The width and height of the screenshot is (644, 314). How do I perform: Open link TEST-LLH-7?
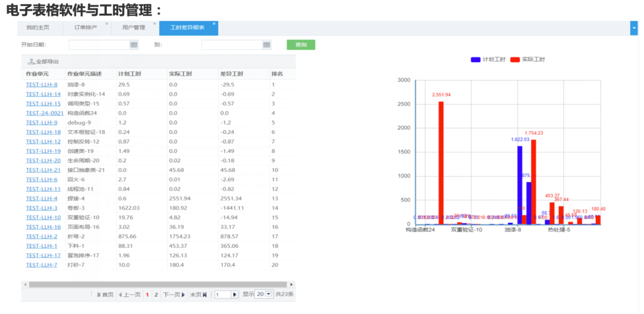42,265
